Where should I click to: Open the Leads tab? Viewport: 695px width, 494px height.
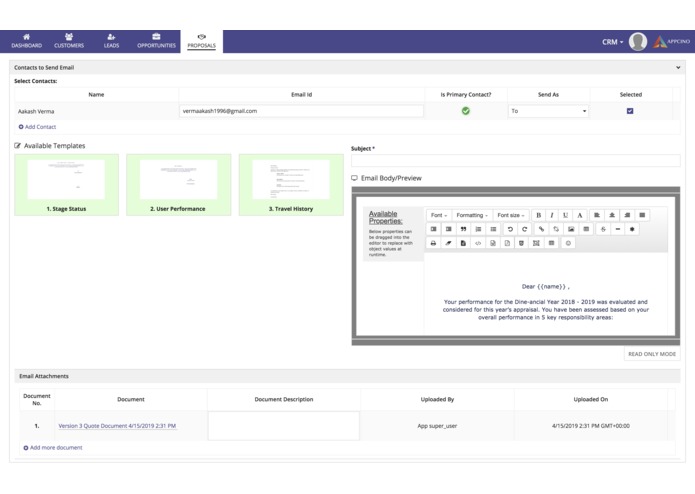point(111,41)
